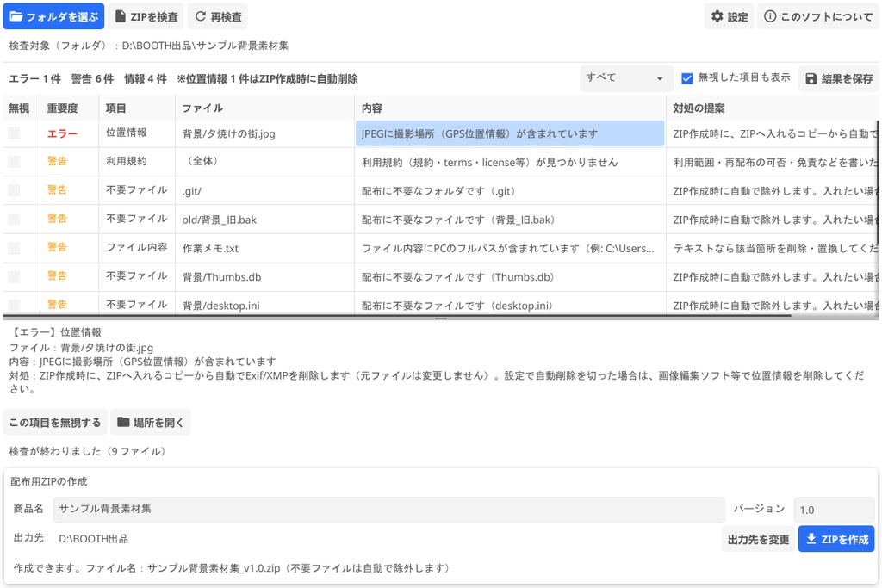Check ignore box for 背景/Thumbs.db row
The image size is (882, 588).
tap(14, 276)
